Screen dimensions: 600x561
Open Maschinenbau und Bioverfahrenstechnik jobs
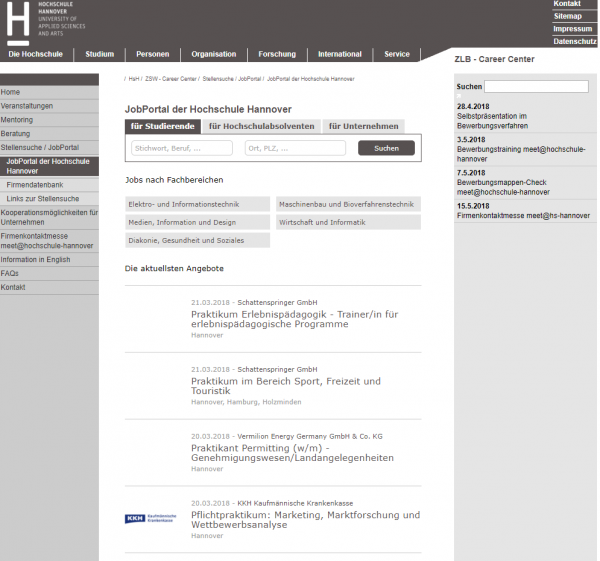click(348, 204)
